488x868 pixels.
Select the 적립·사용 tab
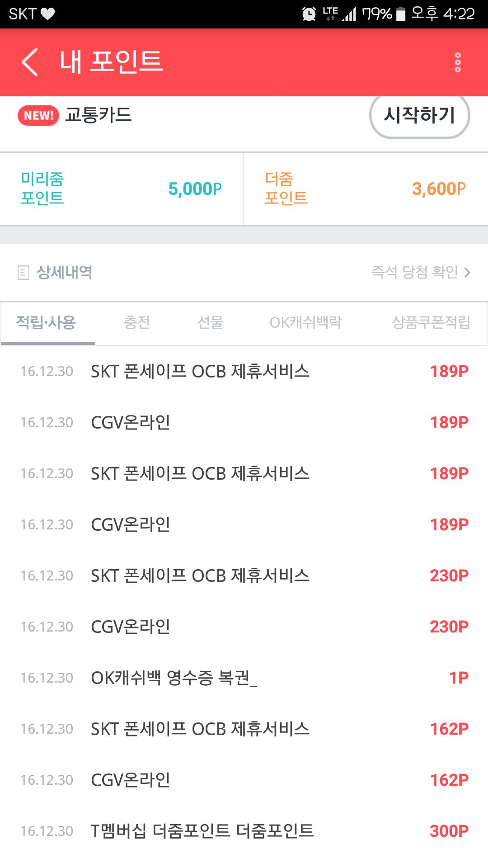pos(46,322)
